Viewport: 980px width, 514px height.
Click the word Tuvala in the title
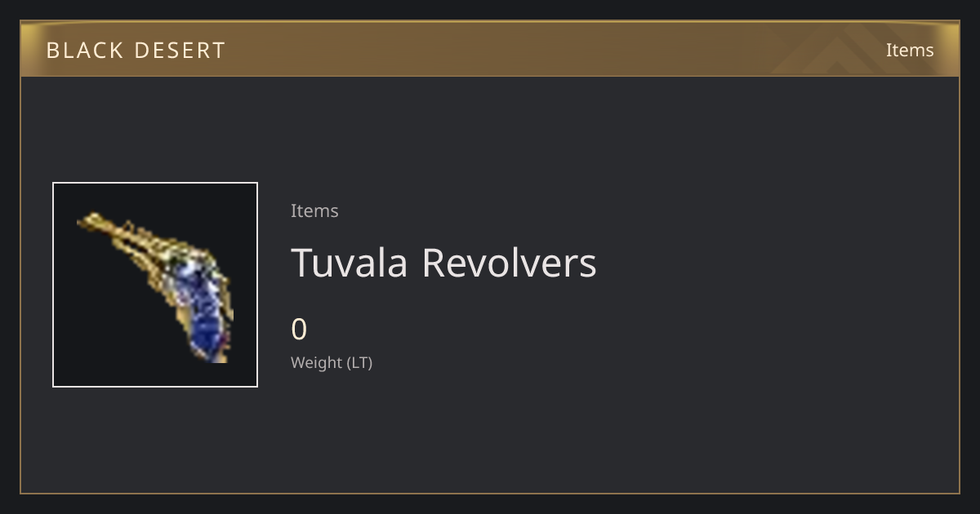pyautogui.click(x=350, y=263)
